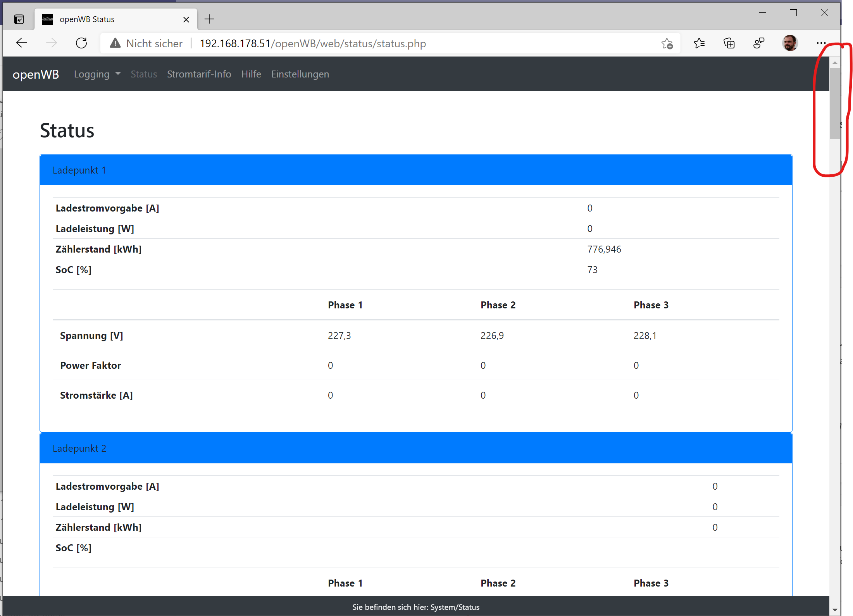
Task: Click the address bar URL
Action: [x=312, y=43]
